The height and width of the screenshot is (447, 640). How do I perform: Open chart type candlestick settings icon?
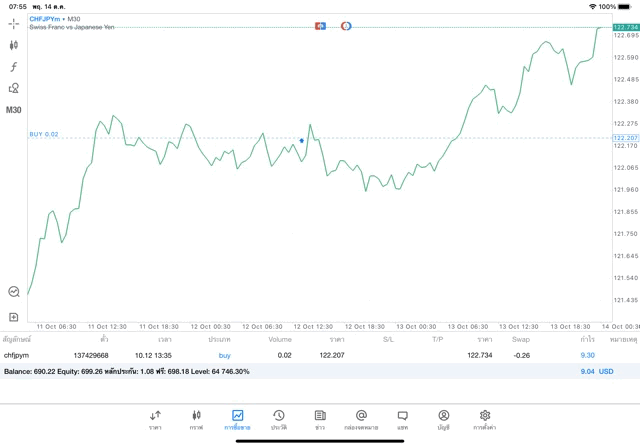coord(14,45)
